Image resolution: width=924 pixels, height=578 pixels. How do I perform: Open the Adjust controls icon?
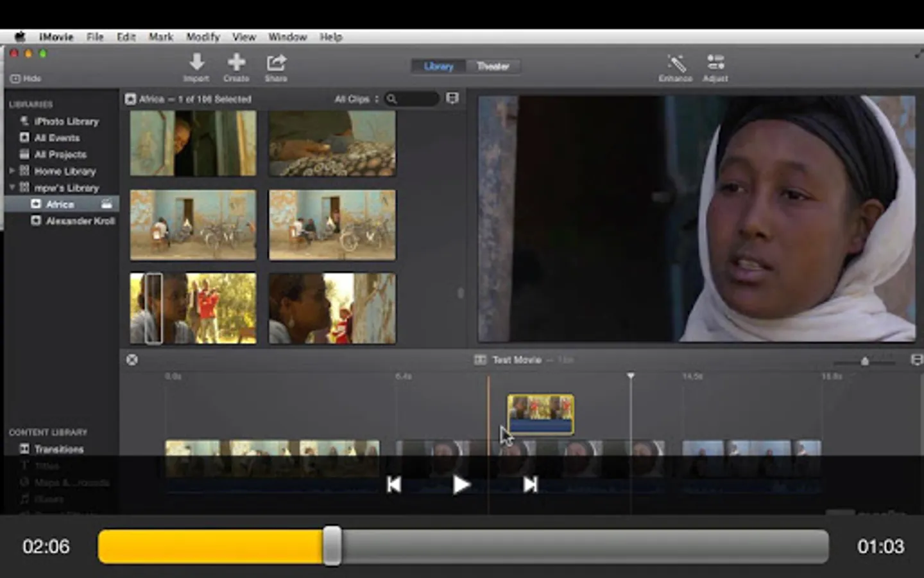715,63
